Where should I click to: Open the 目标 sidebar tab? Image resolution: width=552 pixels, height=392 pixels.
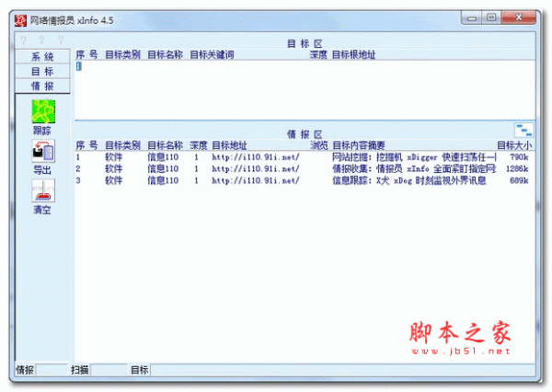[42, 72]
